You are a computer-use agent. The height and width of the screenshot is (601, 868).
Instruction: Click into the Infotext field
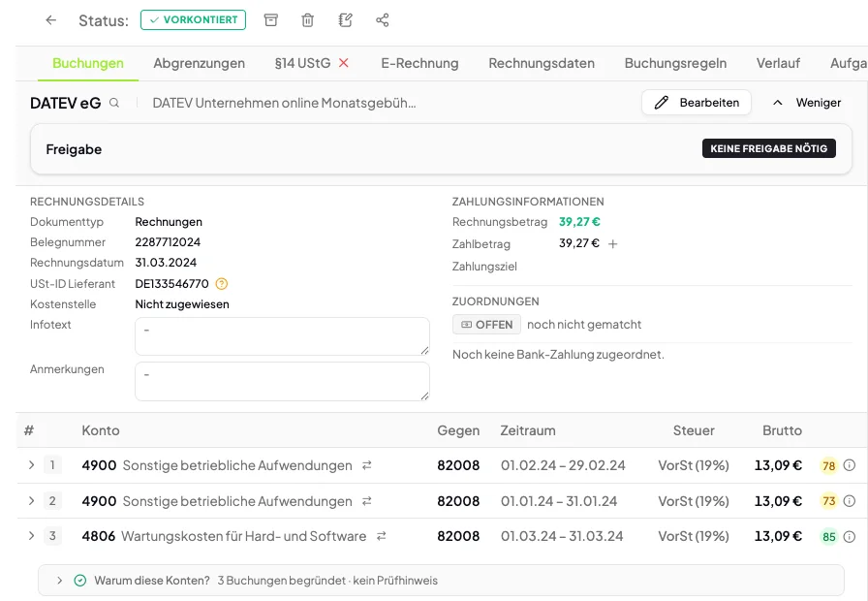click(282, 336)
